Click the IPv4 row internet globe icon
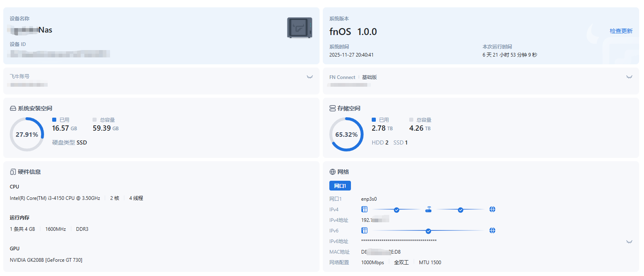The height and width of the screenshot is (276, 644). pyautogui.click(x=492, y=209)
